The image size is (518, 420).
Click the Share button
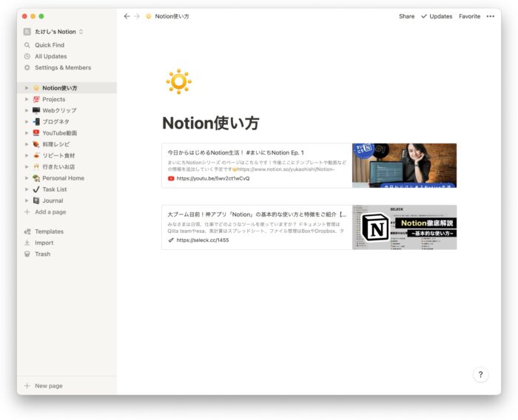pyautogui.click(x=406, y=16)
